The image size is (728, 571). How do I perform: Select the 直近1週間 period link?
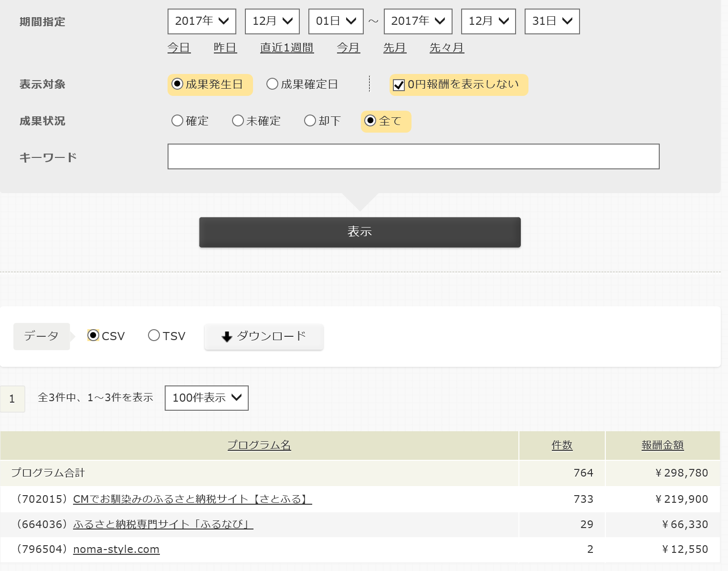(287, 48)
